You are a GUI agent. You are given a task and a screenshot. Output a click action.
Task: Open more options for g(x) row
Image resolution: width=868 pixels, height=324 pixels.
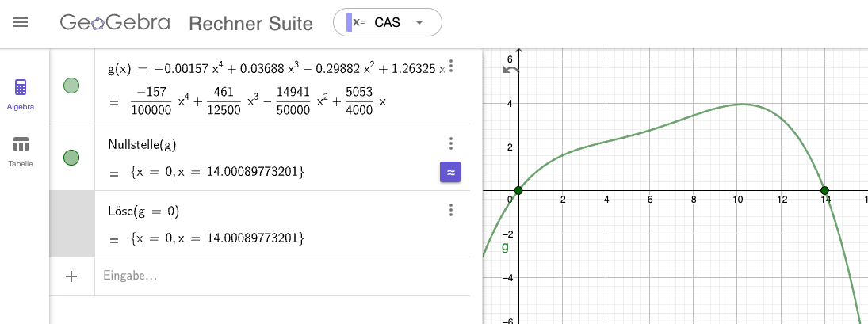tap(451, 67)
